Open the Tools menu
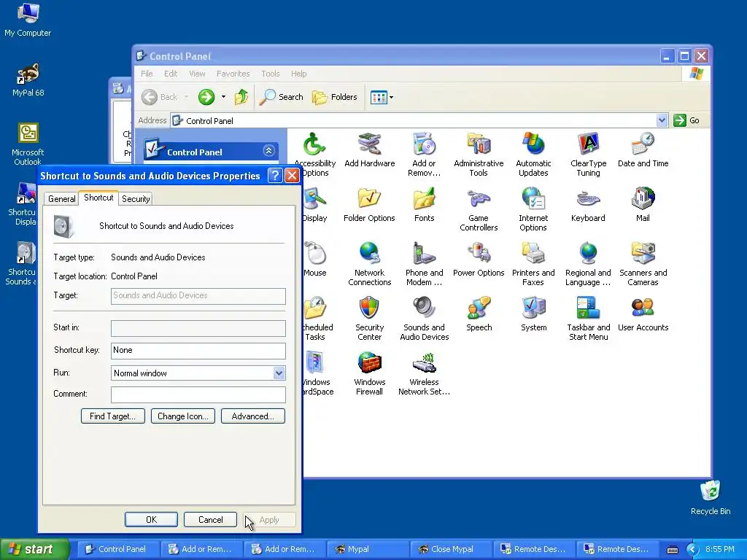The image size is (747, 560). click(270, 74)
